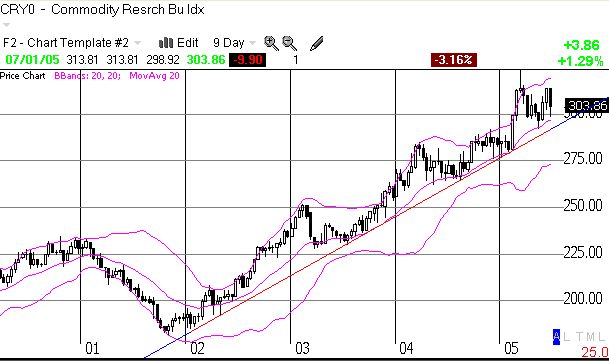
Task: Click the Price Chart pane label
Action: coord(23,76)
